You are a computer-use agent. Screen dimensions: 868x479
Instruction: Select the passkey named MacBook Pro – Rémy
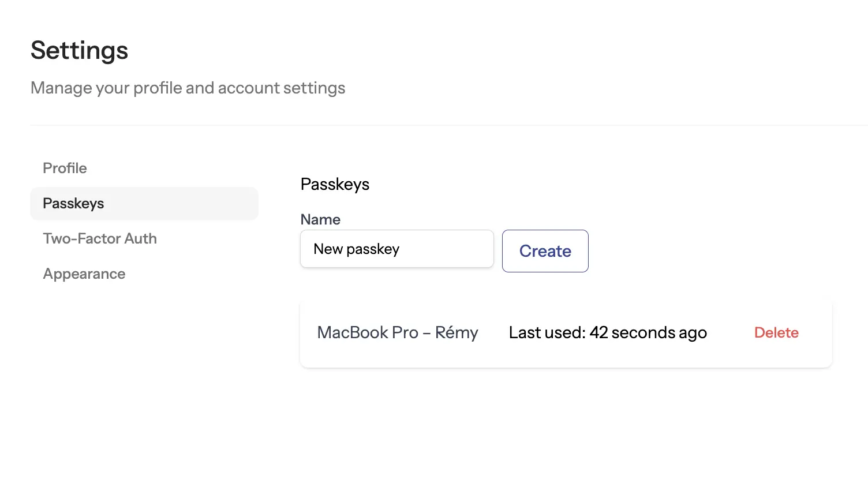(397, 332)
